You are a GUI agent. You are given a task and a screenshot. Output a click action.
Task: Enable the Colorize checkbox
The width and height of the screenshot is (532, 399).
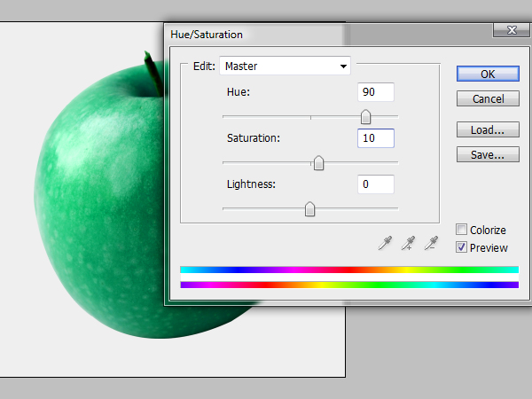[461, 230]
